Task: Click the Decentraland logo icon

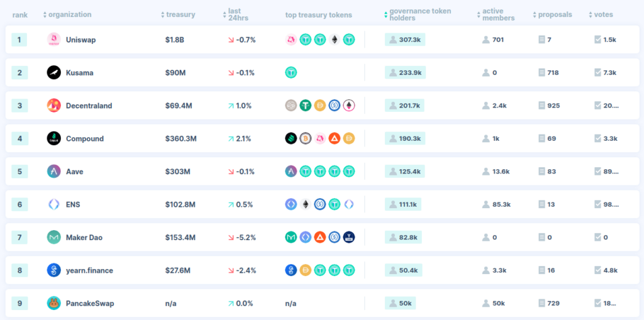Action: (54, 106)
